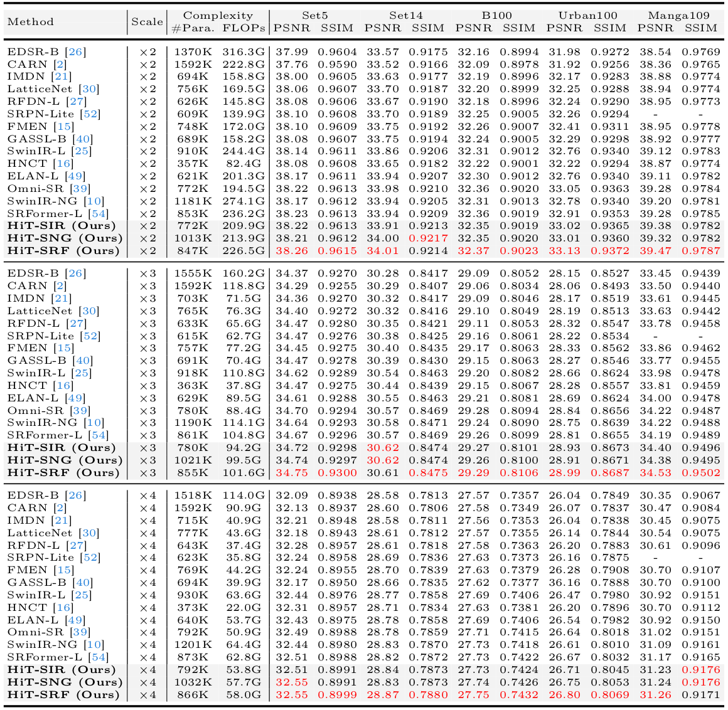Open citation [52] in SRPN-Lite row with 139.9G FLOPs
728x710 pixels.
tap(90, 114)
